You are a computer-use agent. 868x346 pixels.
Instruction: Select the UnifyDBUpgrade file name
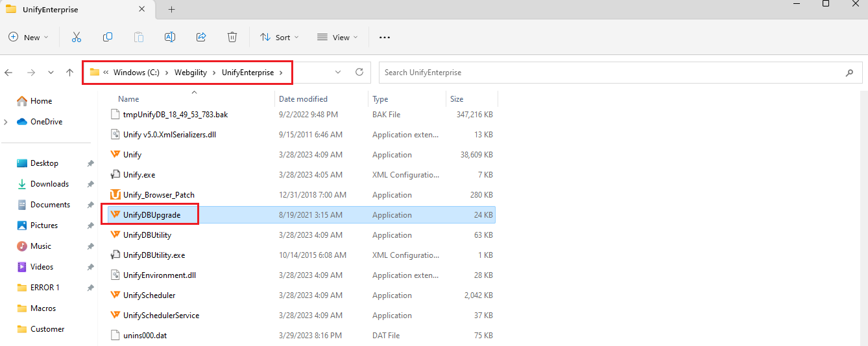click(x=152, y=215)
